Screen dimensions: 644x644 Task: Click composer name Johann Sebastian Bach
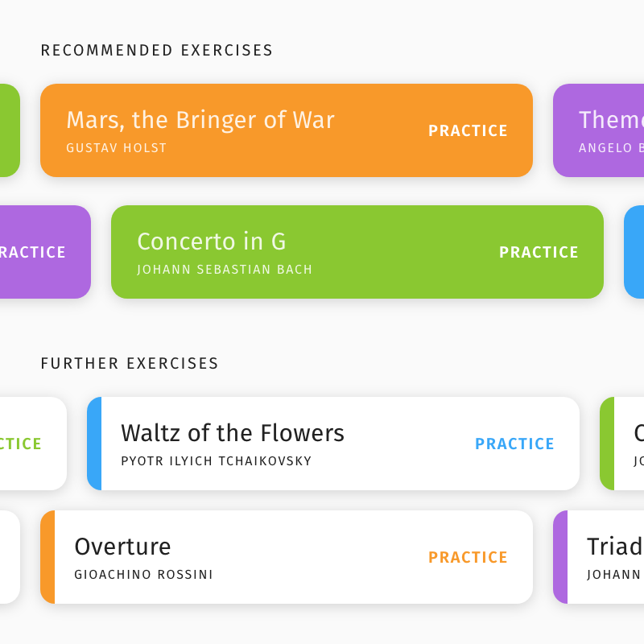pyautogui.click(x=225, y=270)
